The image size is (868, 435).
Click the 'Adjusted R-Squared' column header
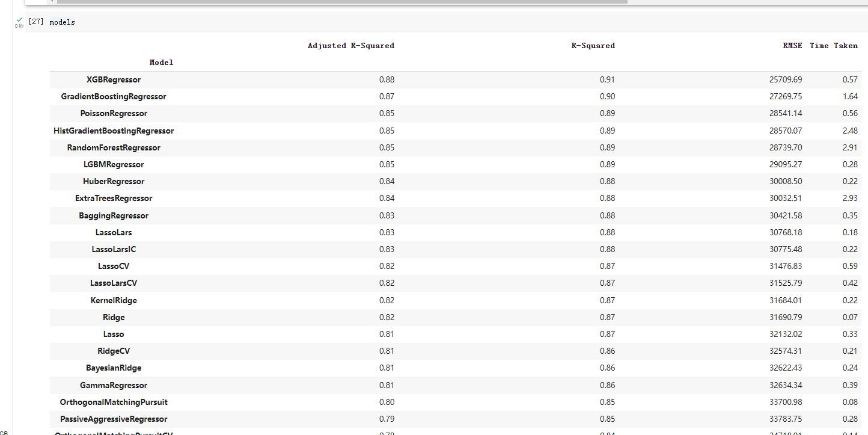coord(351,46)
